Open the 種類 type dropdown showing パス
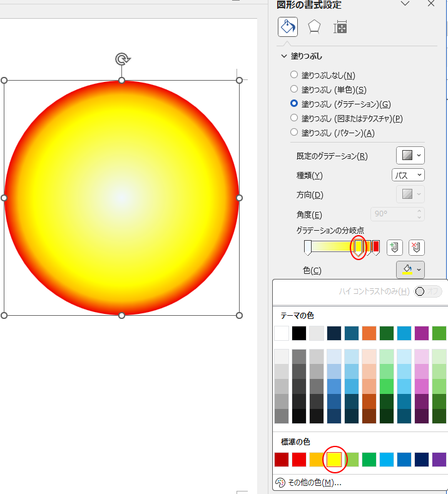This screenshot has width=448, height=494. coord(408,175)
